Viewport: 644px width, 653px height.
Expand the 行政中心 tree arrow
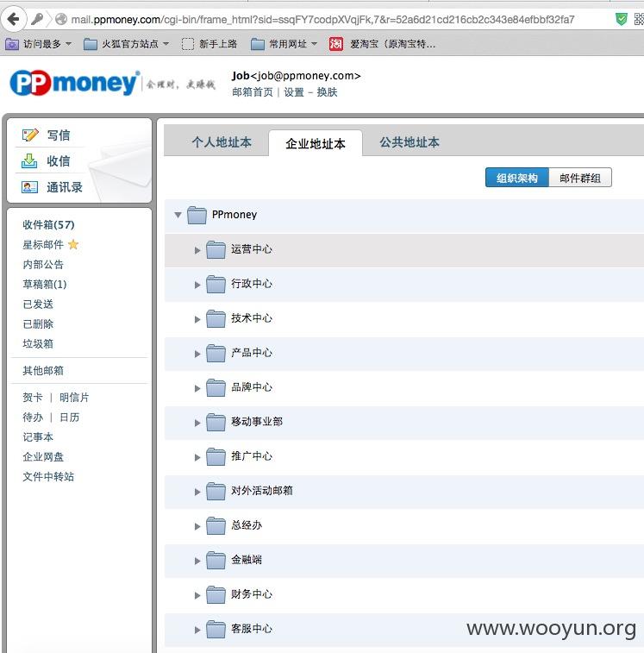(x=197, y=285)
